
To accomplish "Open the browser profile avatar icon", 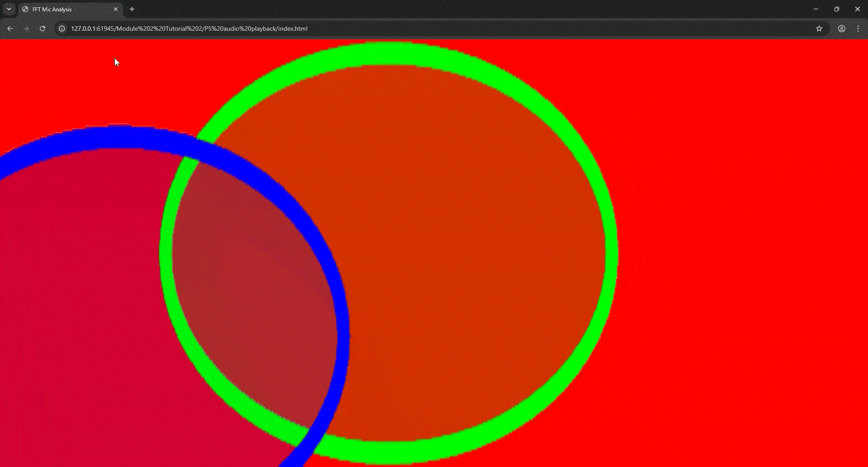I will point(842,28).
